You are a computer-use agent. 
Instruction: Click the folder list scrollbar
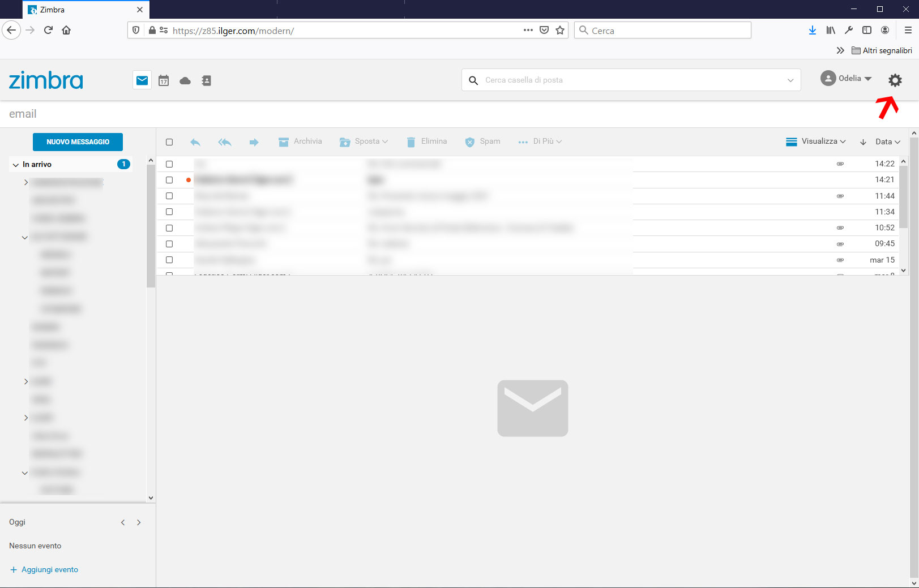[x=151, y=226]
